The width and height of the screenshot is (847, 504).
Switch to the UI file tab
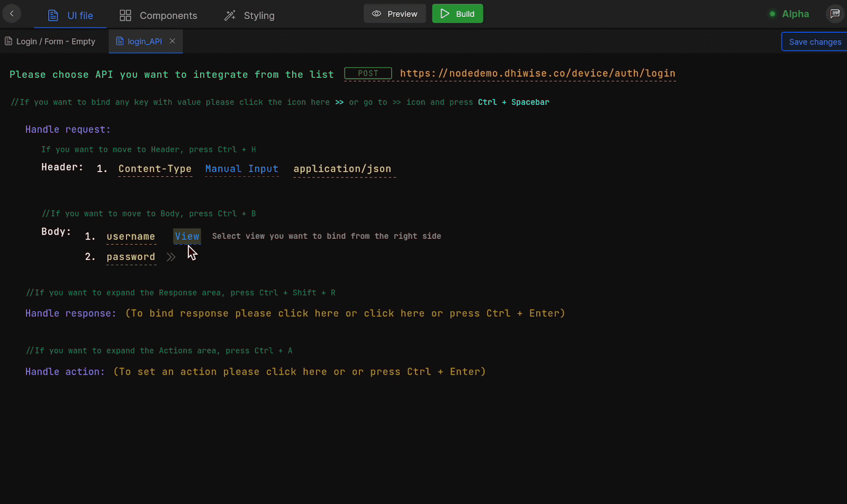[70, 15]
